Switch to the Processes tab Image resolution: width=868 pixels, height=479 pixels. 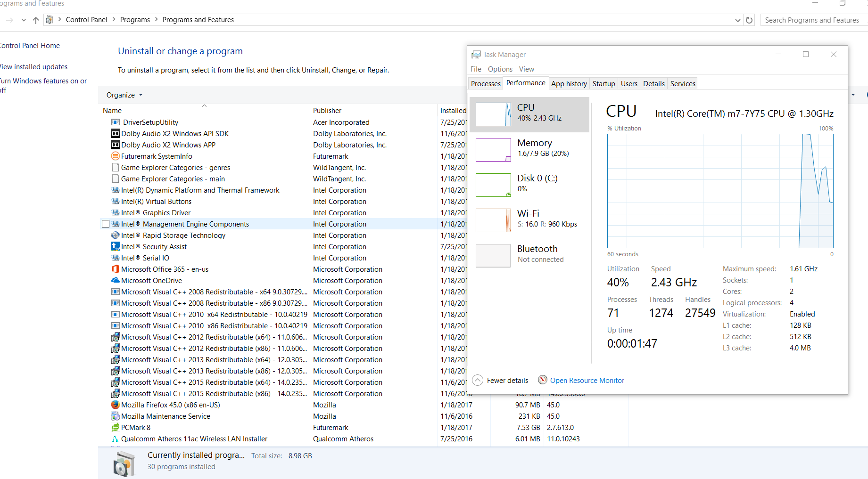486,83
